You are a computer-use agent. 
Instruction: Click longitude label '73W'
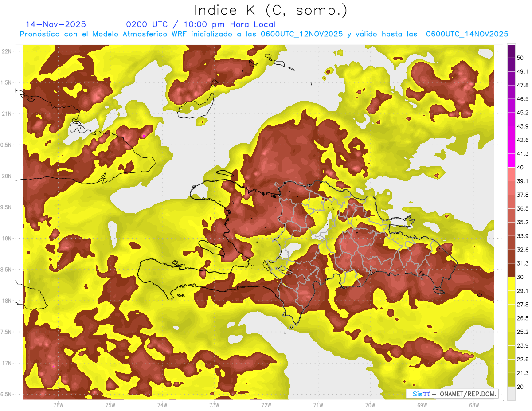coord(214,406)
